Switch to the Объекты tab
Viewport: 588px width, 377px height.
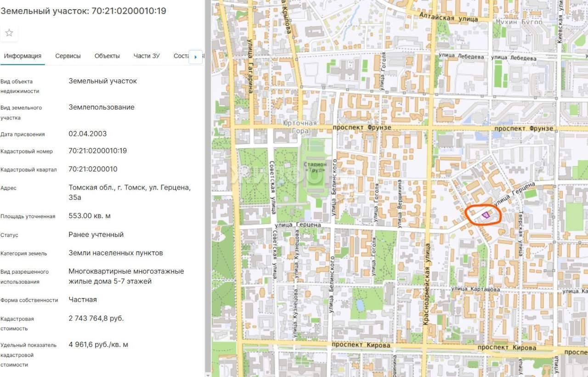click(107, 56)
